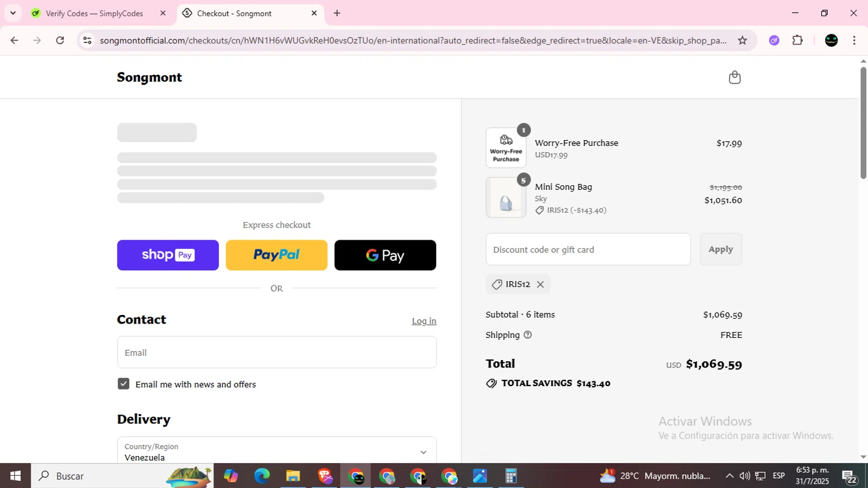Screen dimensions: 868x488
Task: Apply the discount code
Action: pyautogui.click(x=720, y=249)
